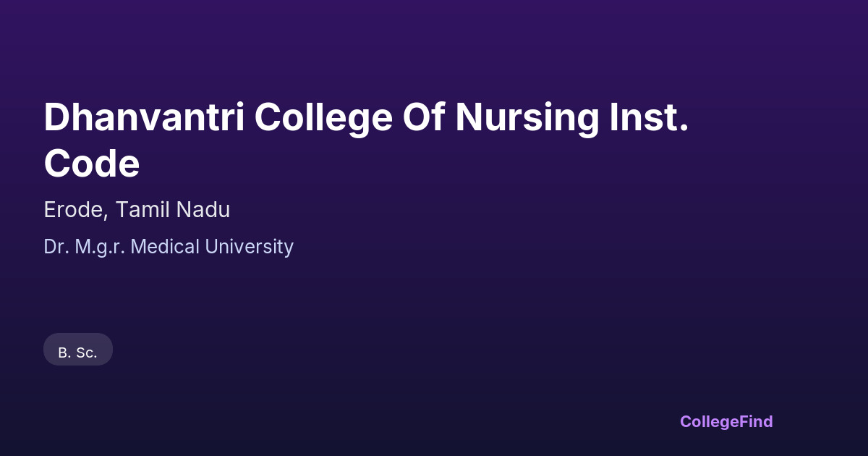868x456 pixels.
Task: Click the Dr. prefix of the university name
Action: [55, 247]
